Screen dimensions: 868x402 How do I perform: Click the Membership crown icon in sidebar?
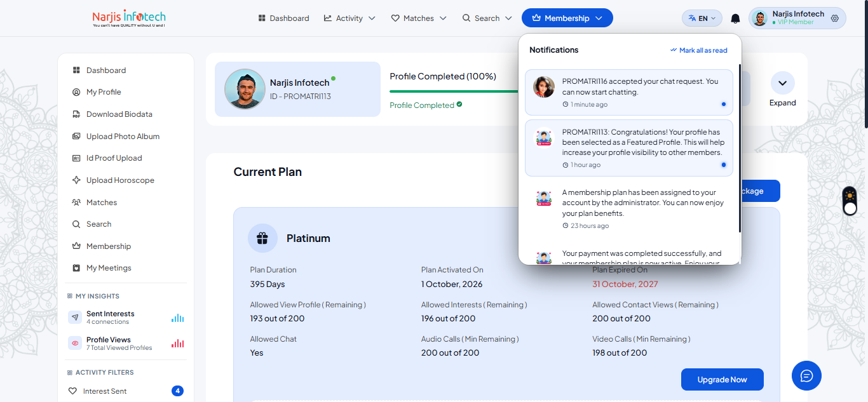click(x=76, y=246)
